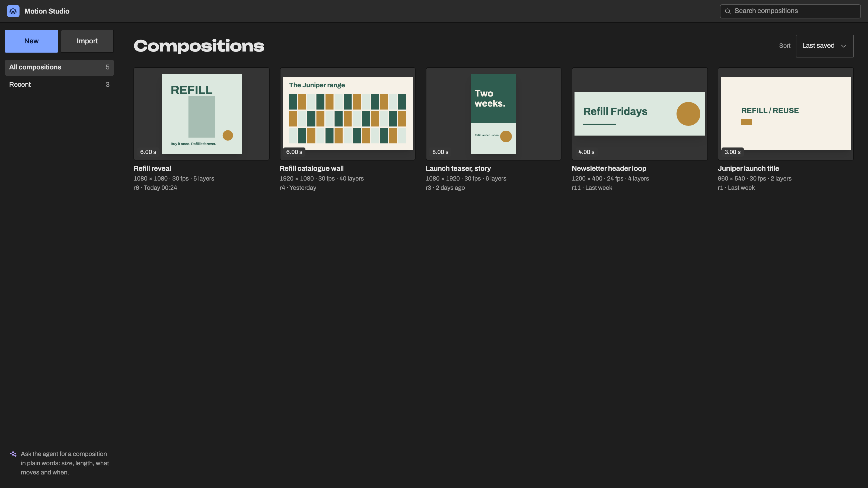
Task: Click the Import button
Action: (x=87, y=41)
